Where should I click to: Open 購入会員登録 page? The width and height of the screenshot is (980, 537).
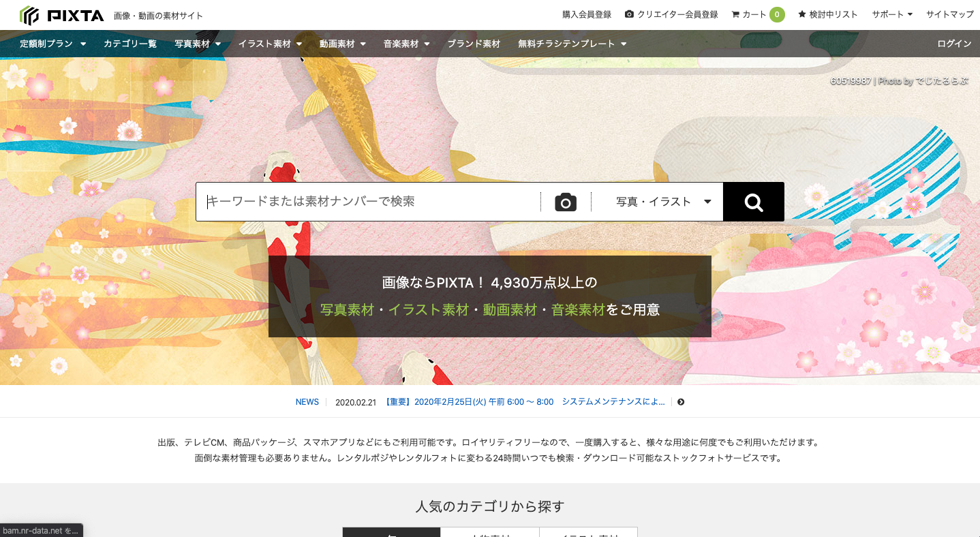point(587,14)
